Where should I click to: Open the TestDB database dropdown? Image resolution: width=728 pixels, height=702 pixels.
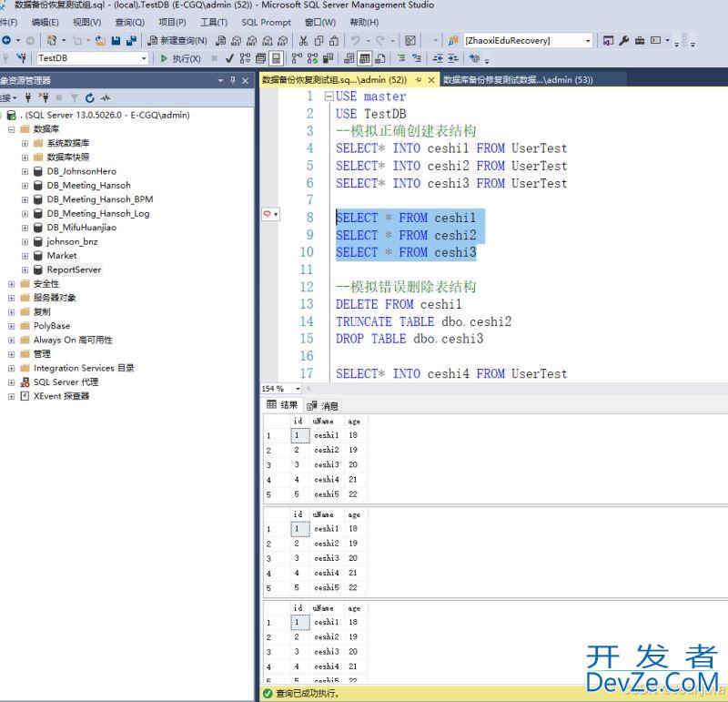click(144, 58)
